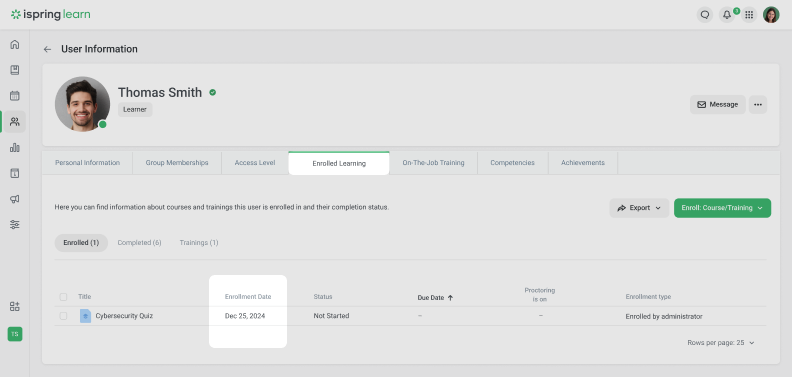The height and width of the screenshot is (377, 792).
Task: Open notifications bell icon
Action: (x=727, y=15)
